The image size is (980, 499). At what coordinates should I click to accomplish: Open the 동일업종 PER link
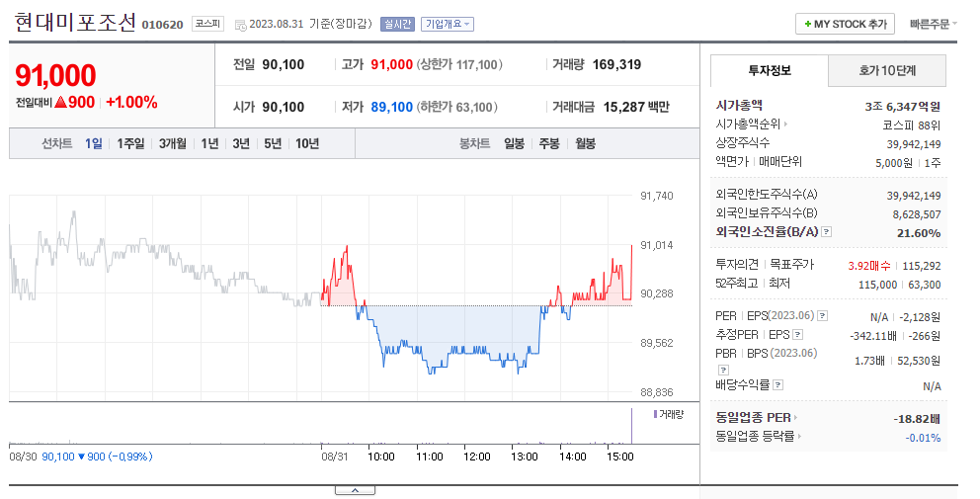click(757, 417)
